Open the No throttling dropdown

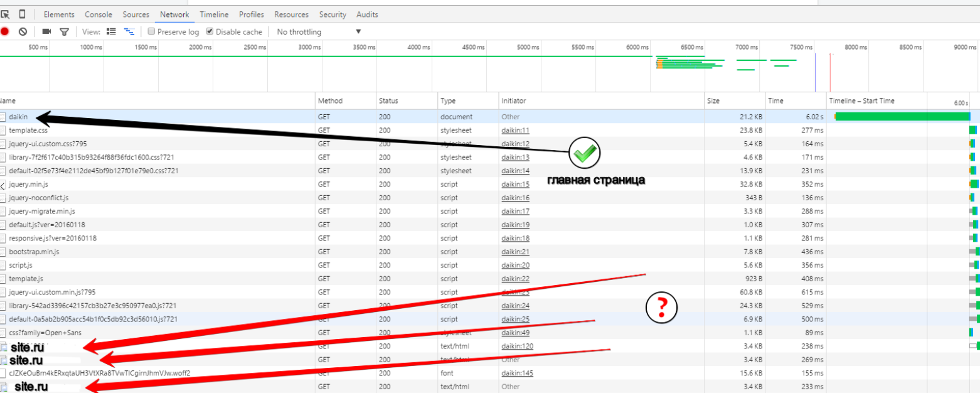tap(319, 31)
